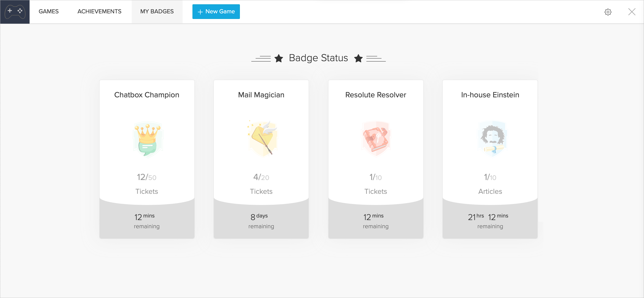
Task: Click the 4/20 Tickets progress count
Action: pos(261,177)
